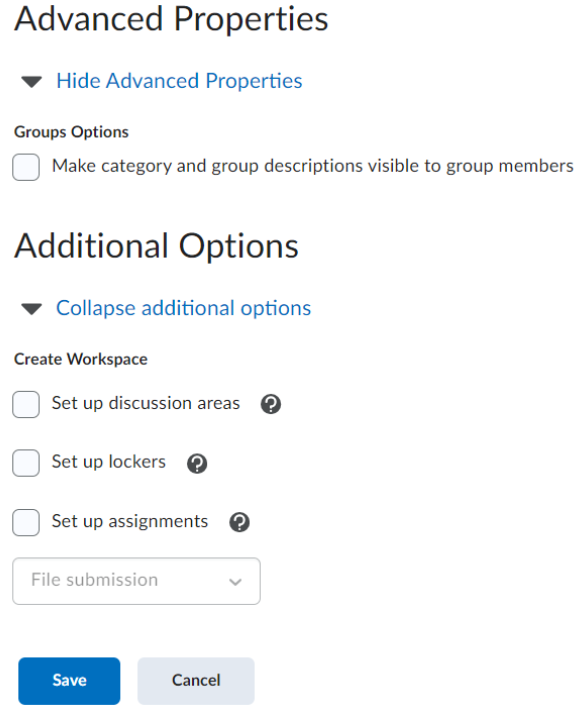Check the Set up lockers checkbox
The image size is (586, 722).
point(26,463)
